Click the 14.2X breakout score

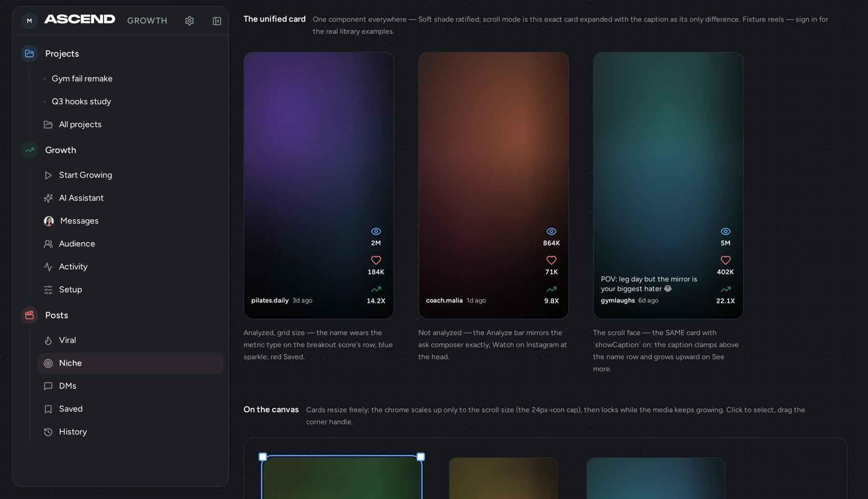[376, 301]
